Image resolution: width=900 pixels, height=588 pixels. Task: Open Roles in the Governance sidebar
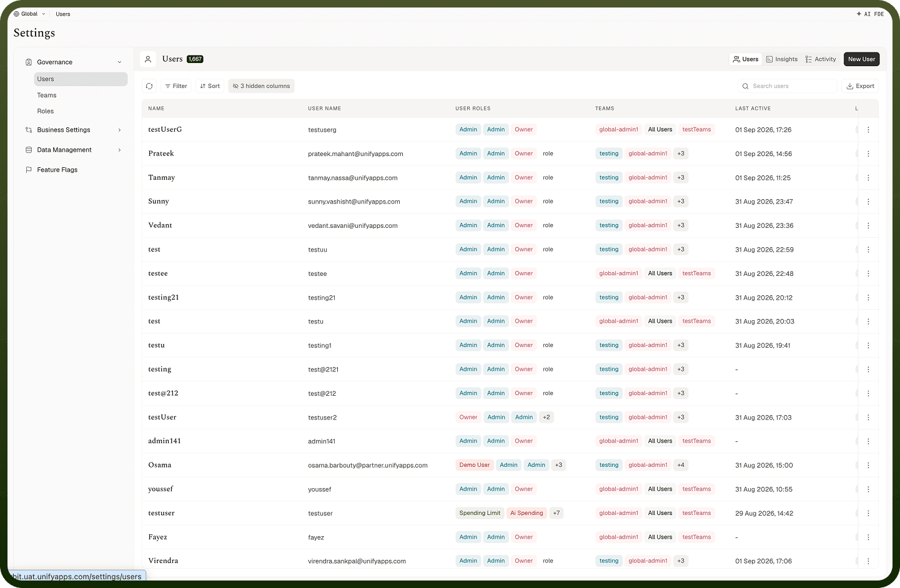[x=81, y=111]
